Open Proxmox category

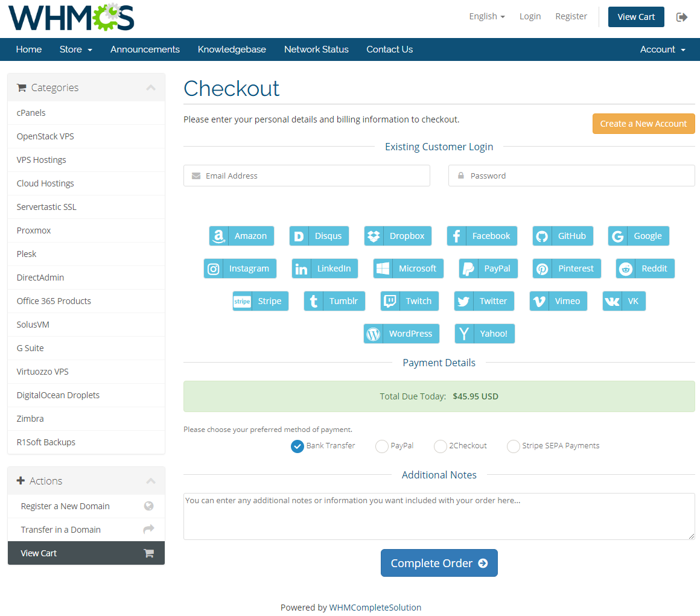(86, 230)
